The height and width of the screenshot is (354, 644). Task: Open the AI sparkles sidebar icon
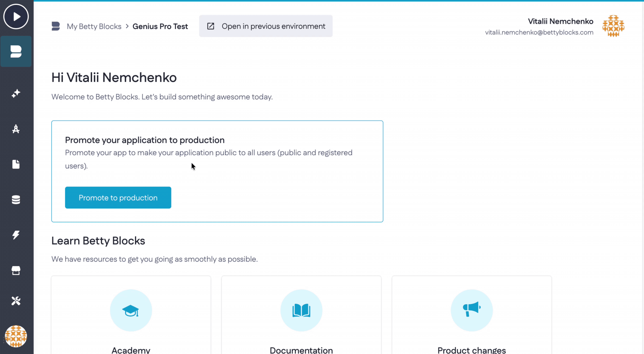click(x=16, y=93)
